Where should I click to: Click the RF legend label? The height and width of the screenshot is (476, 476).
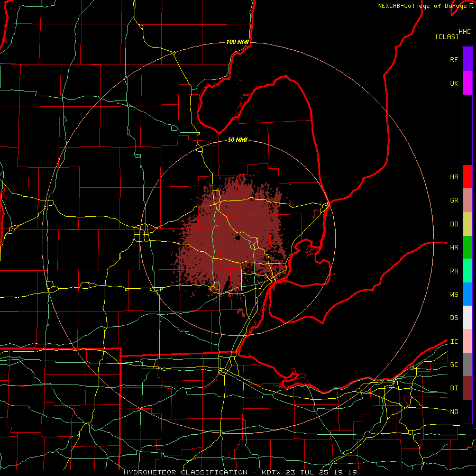454,59
